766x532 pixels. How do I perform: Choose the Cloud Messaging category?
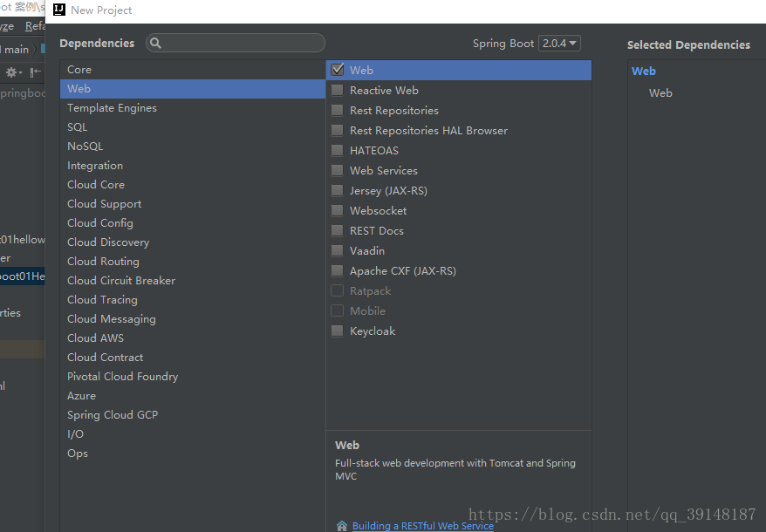tap(193, 318)
